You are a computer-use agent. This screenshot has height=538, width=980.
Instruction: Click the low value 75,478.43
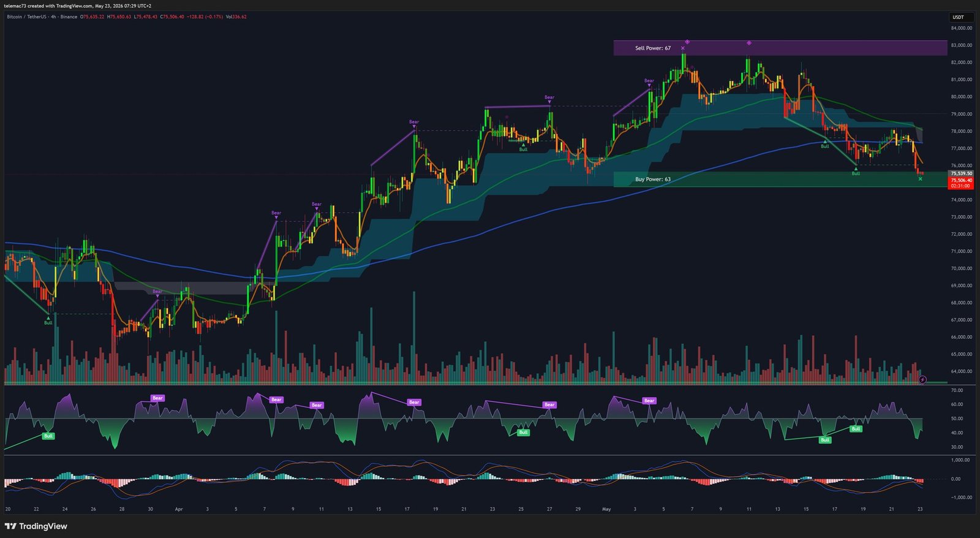pyautogui.click(x=146, y=17)
